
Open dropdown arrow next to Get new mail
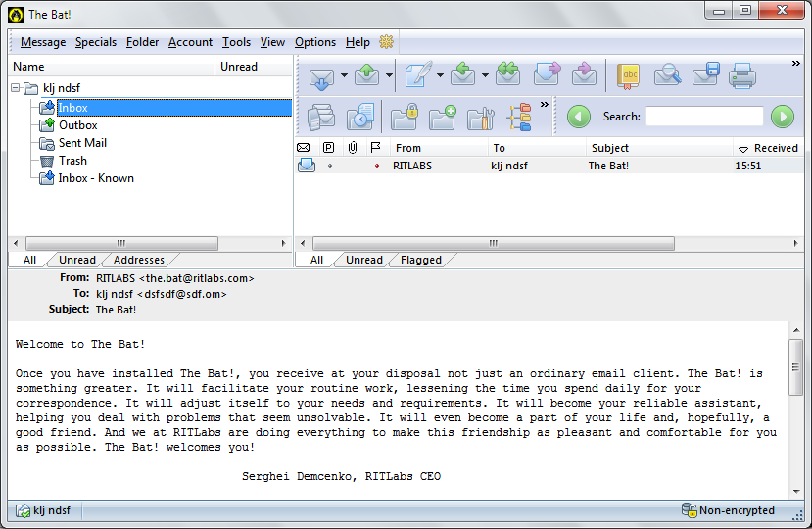pos(344,75)
